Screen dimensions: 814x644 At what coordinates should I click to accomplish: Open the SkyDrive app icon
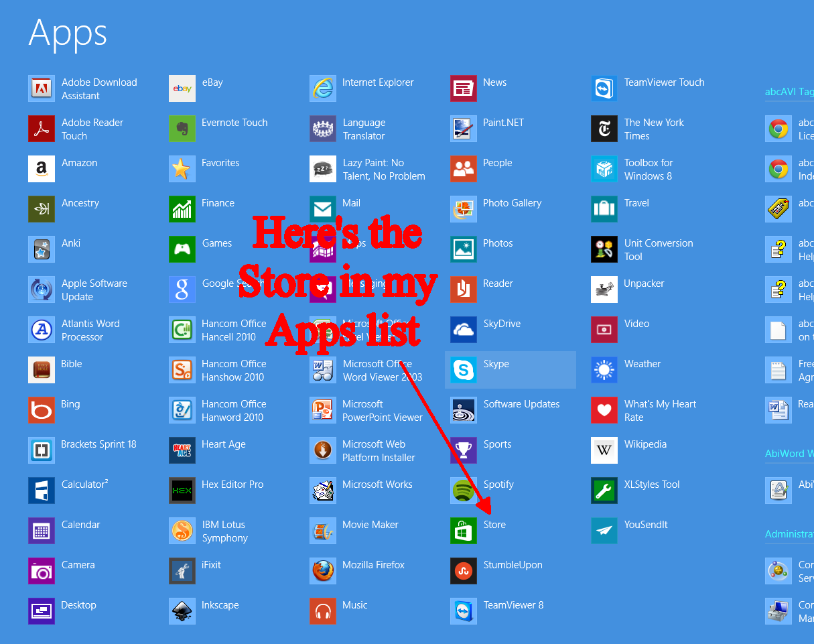pyautogui.click(x=464, y=330)
